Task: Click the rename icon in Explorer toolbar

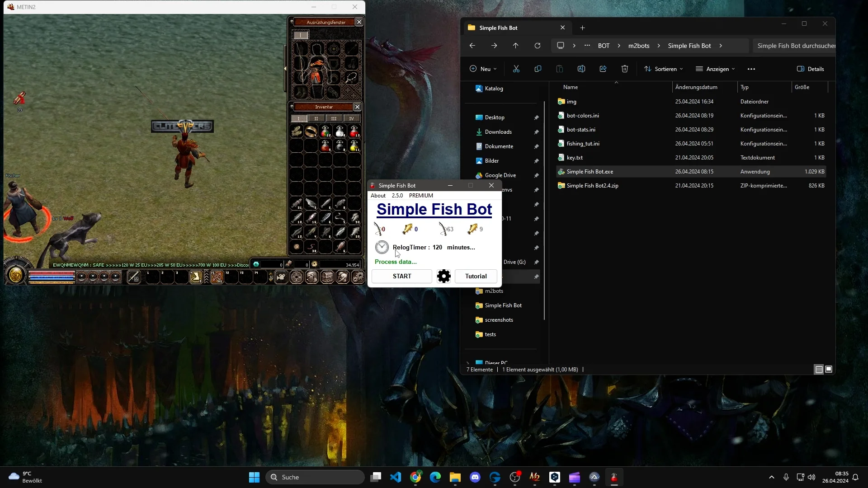Action: pyautogui.click(x=581, y=69)
